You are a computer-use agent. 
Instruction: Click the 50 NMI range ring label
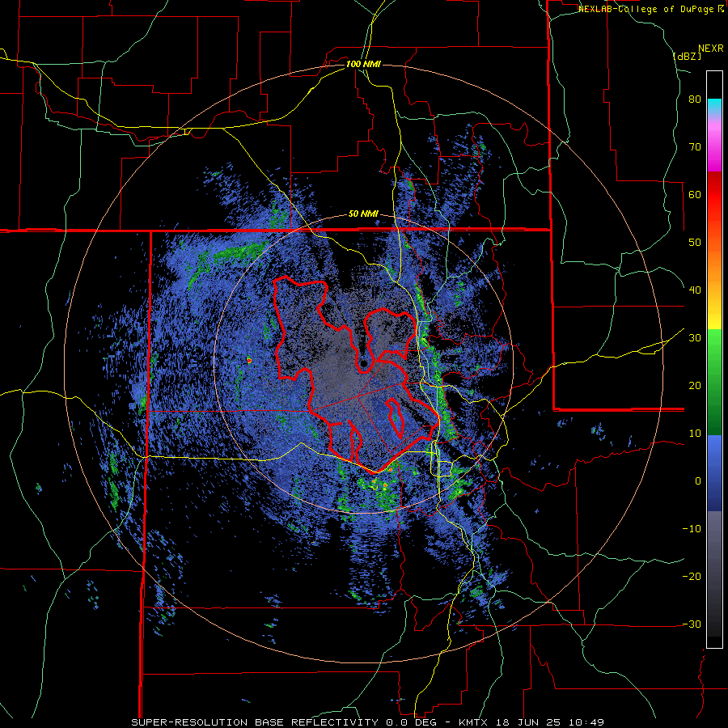(363, 214)
